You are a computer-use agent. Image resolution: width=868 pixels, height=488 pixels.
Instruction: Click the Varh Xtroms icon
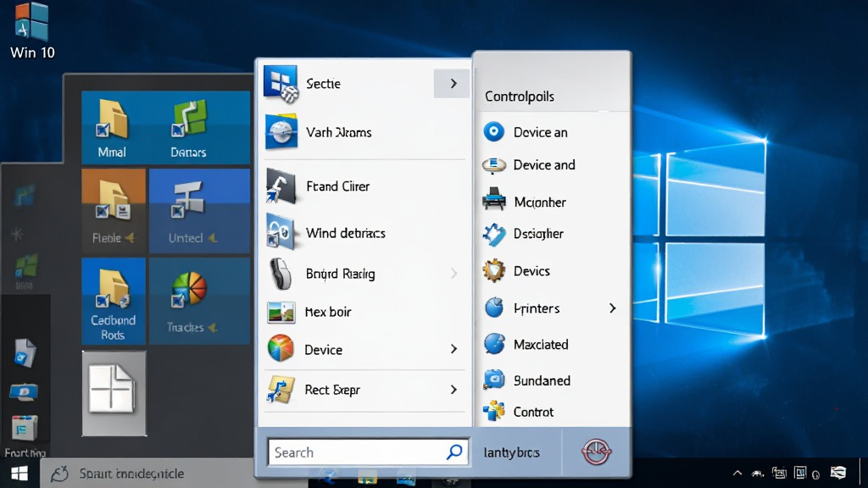pos(281,132)
